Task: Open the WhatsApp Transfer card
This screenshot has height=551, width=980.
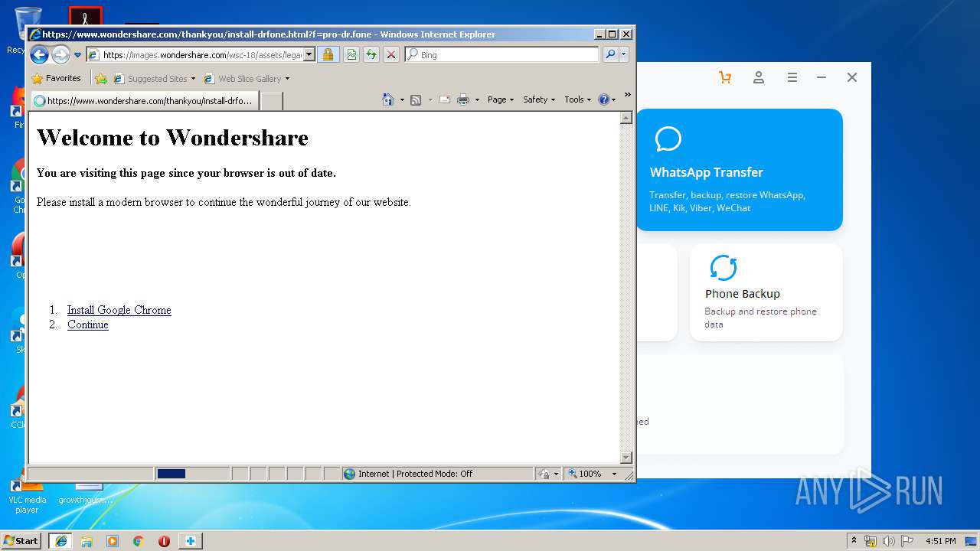Action: (x=739, y=170)
